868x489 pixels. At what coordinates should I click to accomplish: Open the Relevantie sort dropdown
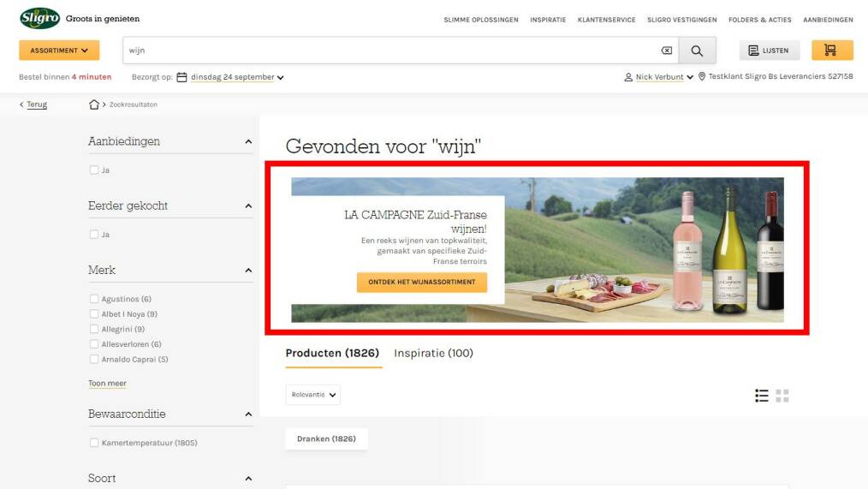point(312,395)
